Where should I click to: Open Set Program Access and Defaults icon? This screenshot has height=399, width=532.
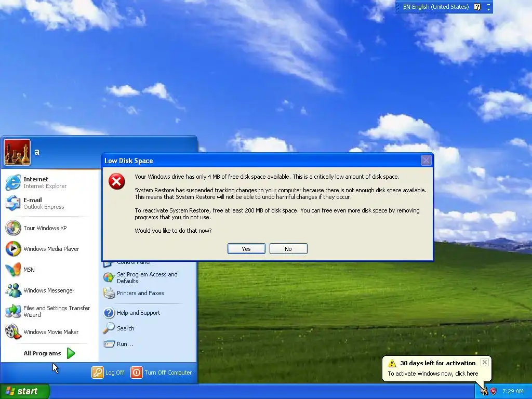[x=109, y=277]
